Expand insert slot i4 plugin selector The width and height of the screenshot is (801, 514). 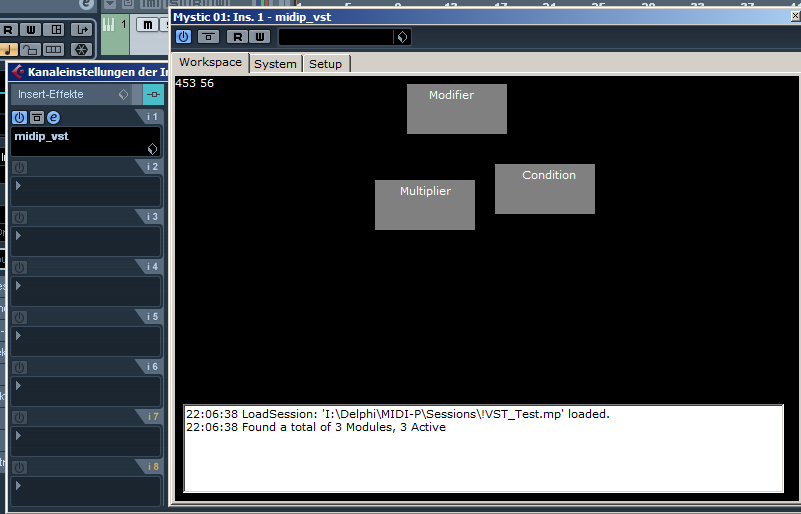[x=18, y=286]
